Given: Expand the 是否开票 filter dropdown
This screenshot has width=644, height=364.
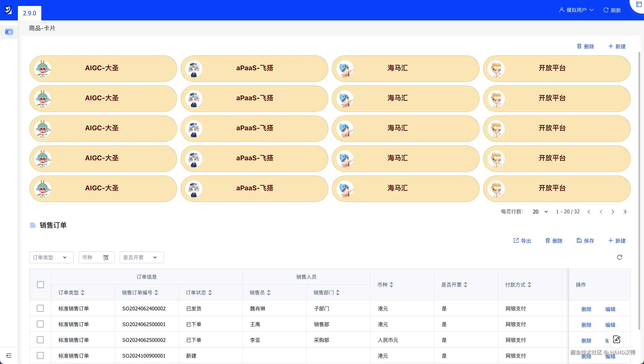Looking at the screenshot, I should 142,258.
